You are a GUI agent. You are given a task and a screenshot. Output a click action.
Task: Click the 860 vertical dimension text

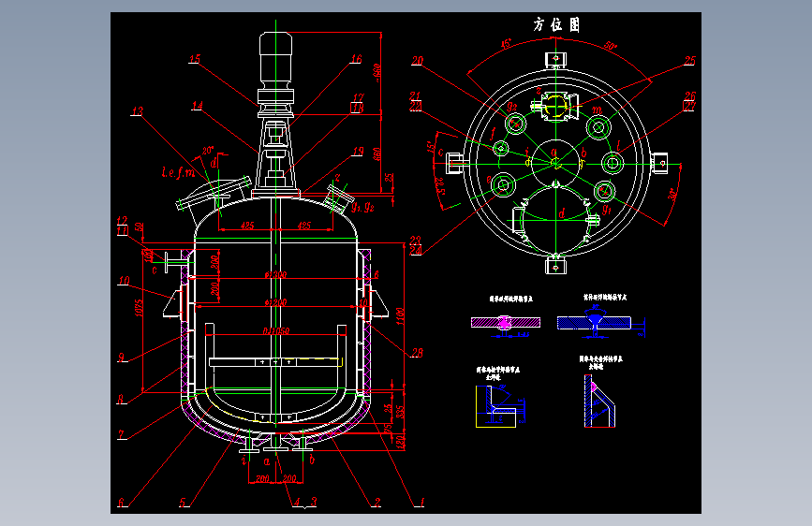click(377, 153)
